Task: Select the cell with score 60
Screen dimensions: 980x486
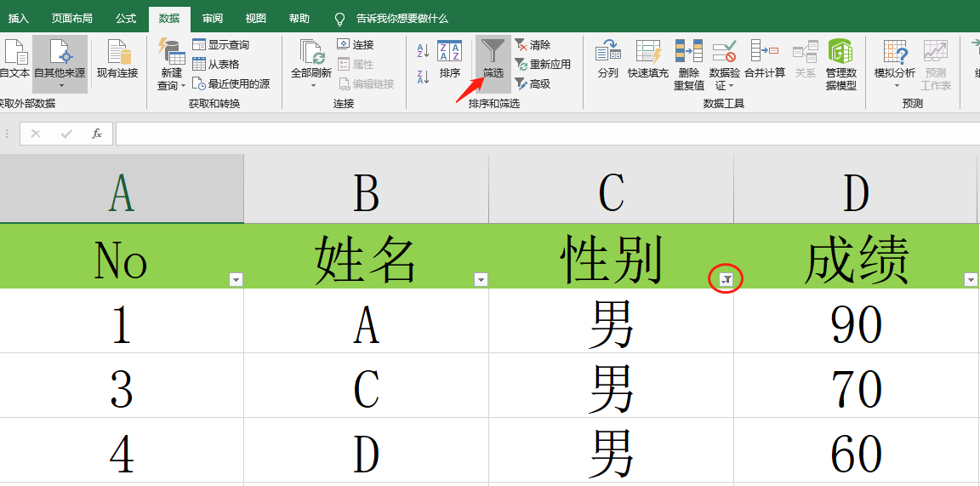Action: [857, 451]
